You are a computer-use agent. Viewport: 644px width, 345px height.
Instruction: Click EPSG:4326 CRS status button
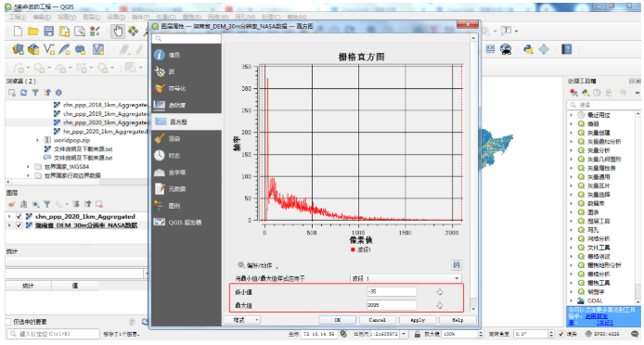coord(603,334)
